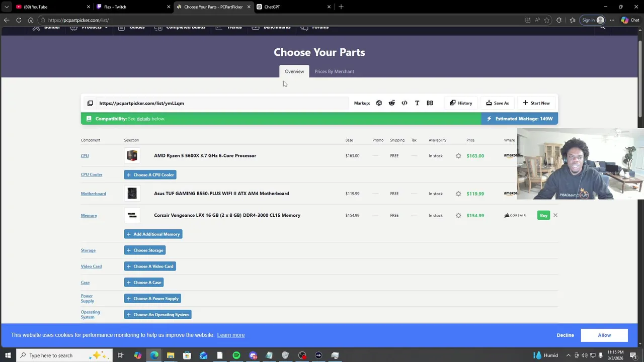
Task: Select the PCPartPicker markup icon
Action: coord(379,103)
